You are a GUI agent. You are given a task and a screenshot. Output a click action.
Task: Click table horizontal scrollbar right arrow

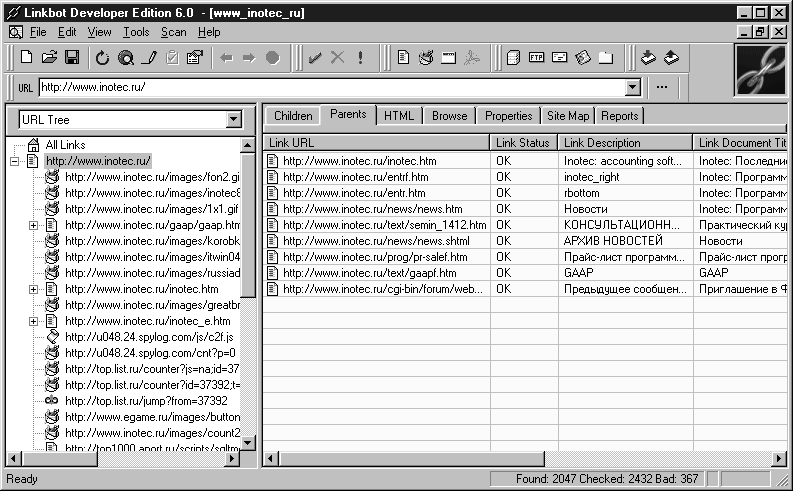(779, 459)
